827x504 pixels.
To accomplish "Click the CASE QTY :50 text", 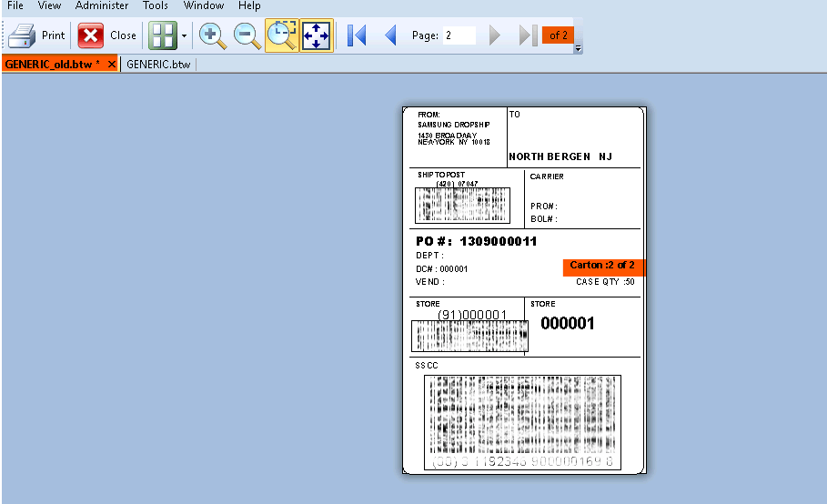I will pos(605,282).
